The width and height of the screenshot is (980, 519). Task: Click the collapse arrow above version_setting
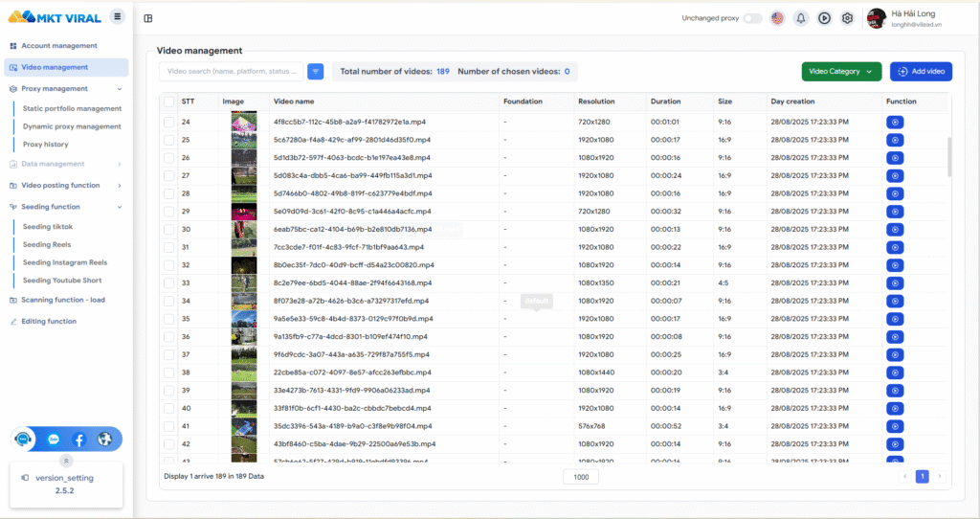click(x=66, y=461)
